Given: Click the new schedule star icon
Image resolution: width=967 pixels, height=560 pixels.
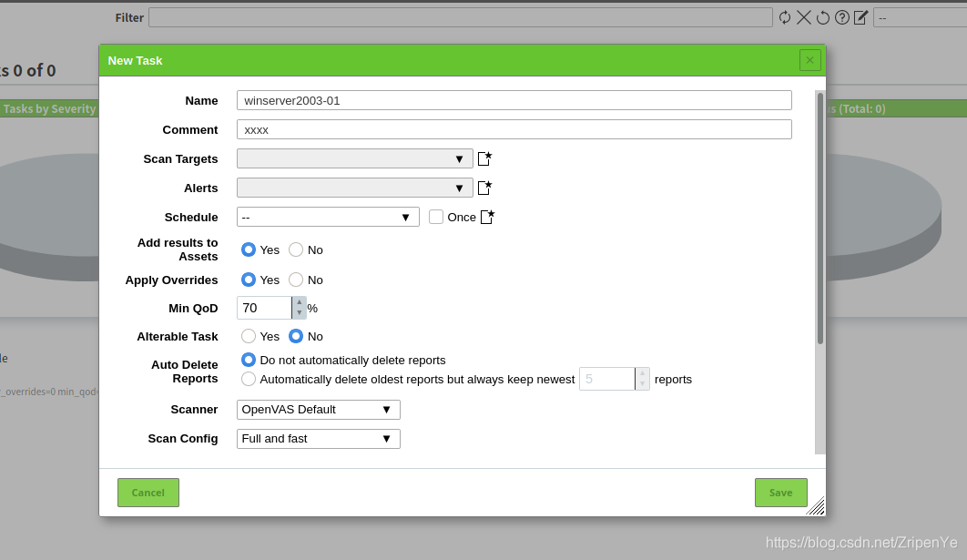Looking at the screenshot, I should pos(487,217).
